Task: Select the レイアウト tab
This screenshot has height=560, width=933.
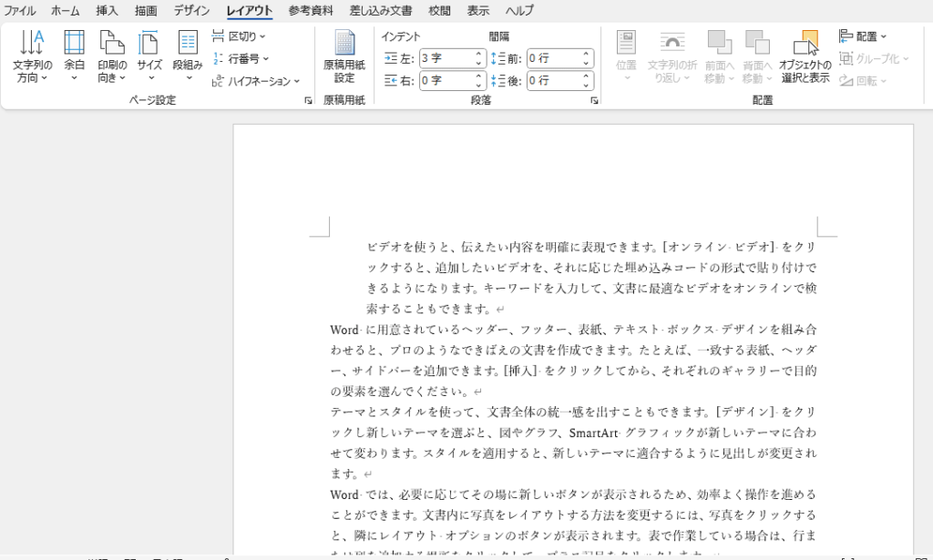Action: click(x=250, y=11)
